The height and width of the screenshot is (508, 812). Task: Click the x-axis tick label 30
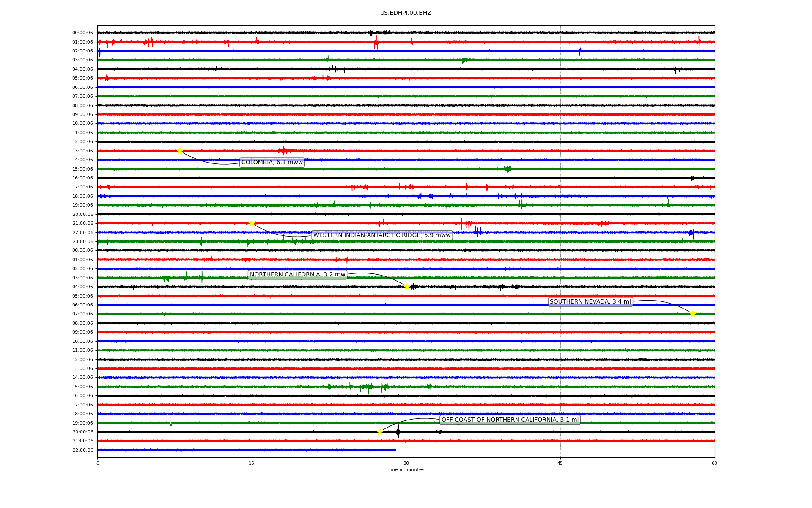pos(406,463)
